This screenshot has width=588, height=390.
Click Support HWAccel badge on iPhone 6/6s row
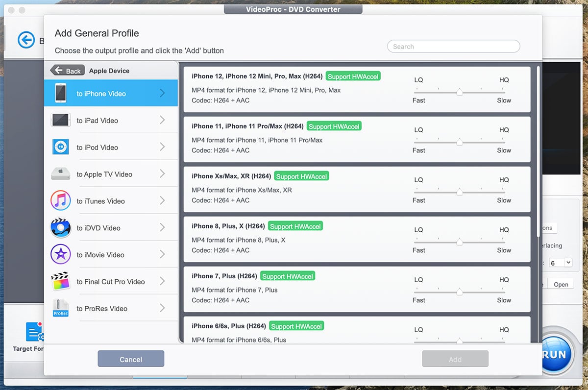(296, 326)
